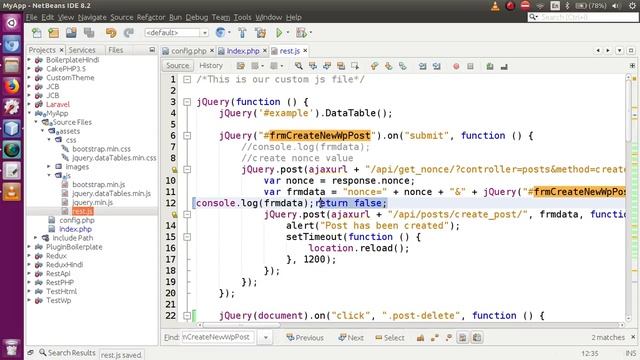The width and height of the screenshot is (640, 360).
Task: Click the Redo arrow in toolbar
Action: tap(129, 33)
